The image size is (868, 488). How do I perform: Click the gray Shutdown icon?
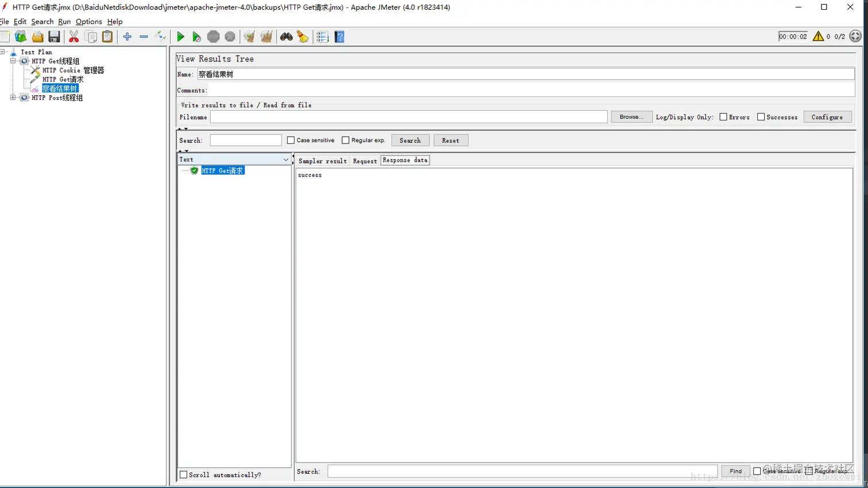tap(230, 37)
